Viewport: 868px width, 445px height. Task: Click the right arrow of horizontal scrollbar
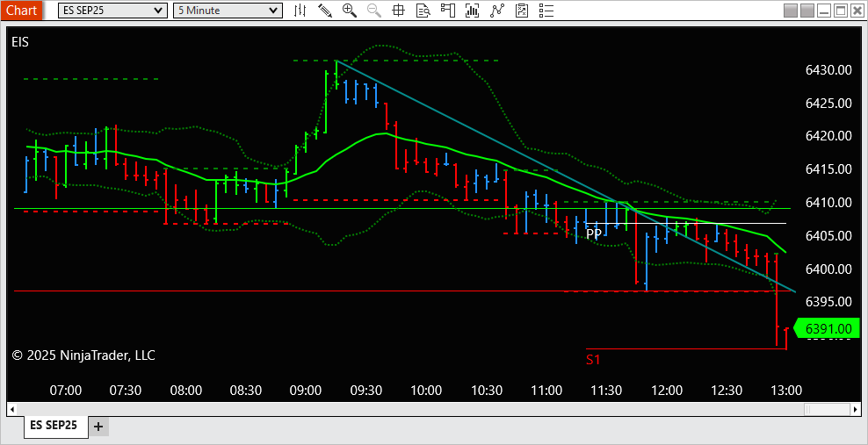point(857,409)
